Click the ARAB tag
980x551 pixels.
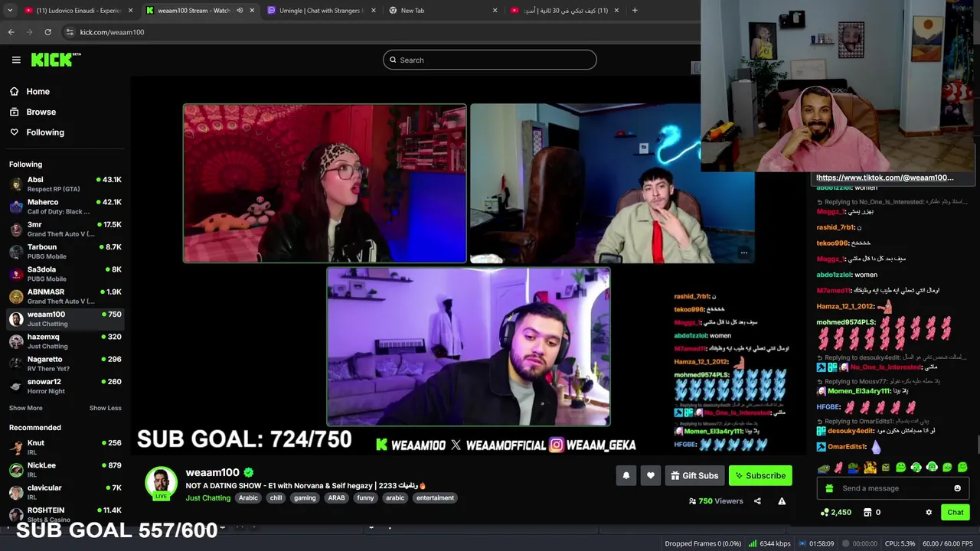point(336,497)
